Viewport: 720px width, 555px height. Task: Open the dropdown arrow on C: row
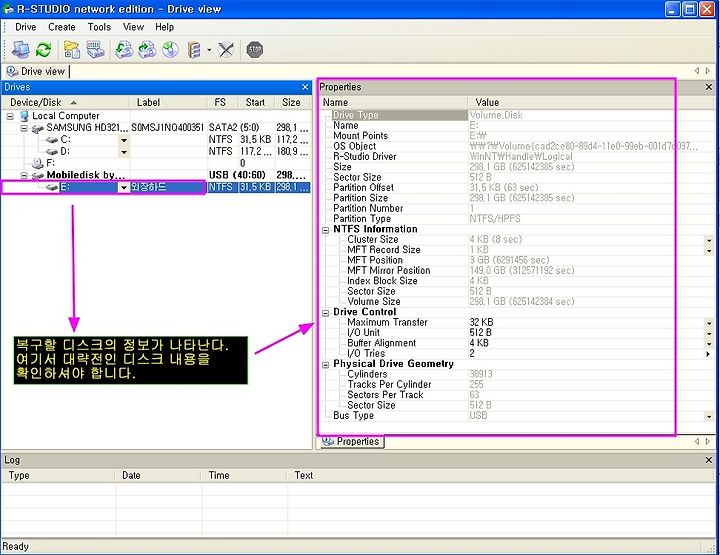(x=124, y=140)
